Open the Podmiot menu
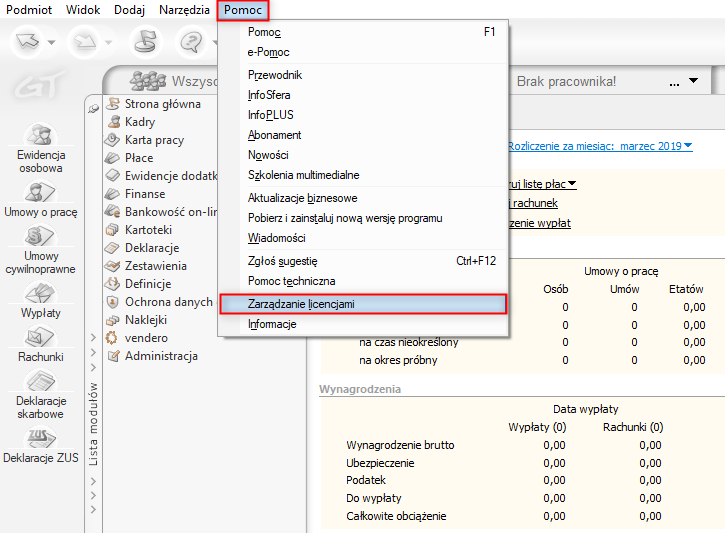This screenshot has height=533, width=725. pyautogui.click(x=29, y=10)
